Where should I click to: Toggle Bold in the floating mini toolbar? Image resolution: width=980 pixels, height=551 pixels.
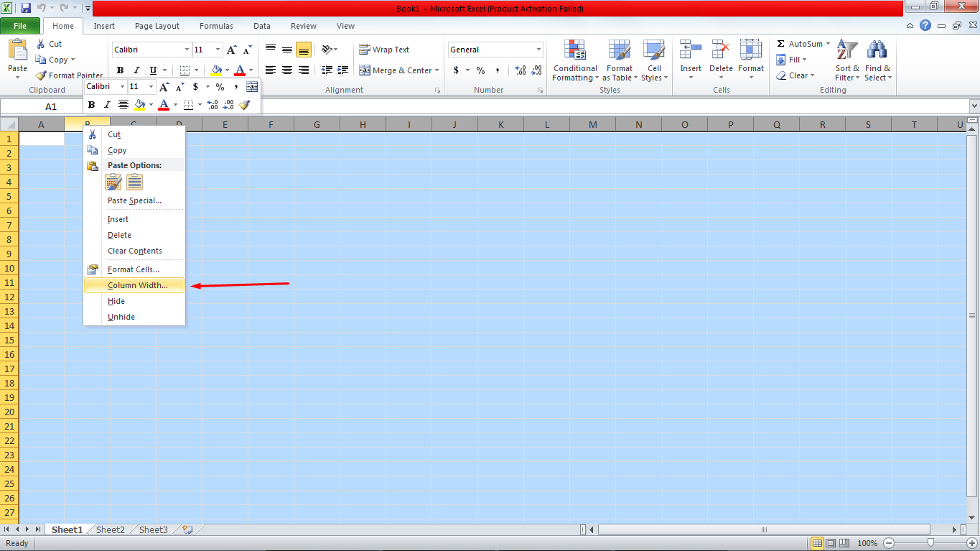pos(91,105)
